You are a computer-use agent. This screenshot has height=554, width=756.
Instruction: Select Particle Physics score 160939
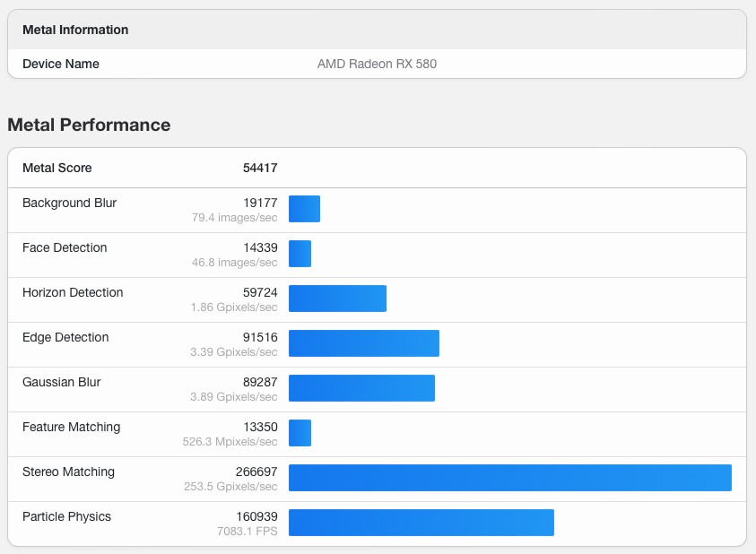point(256,517)
